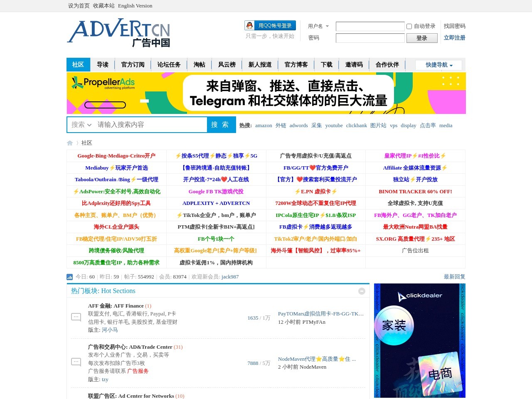Click the 登录 button

click(x=422, y=38)
